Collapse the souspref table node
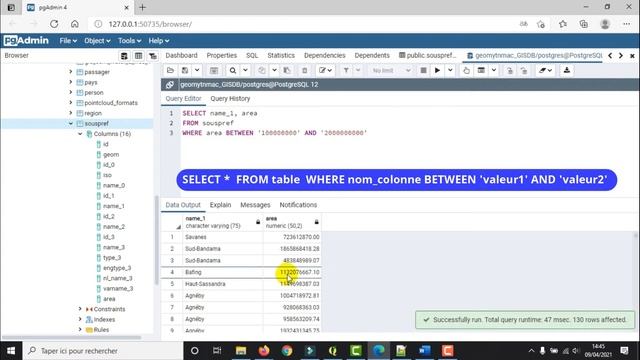Image resolution: width=640 pixels, height=360 pixels. click(x=71, y=123)
